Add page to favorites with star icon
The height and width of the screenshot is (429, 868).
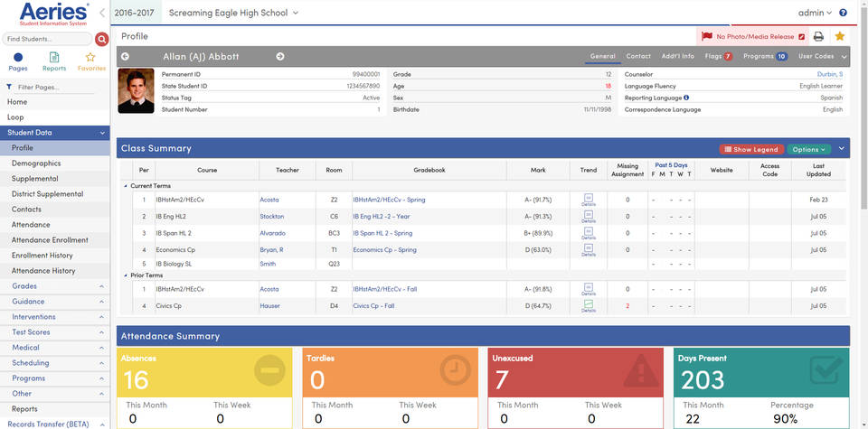(x=840, y=36)
